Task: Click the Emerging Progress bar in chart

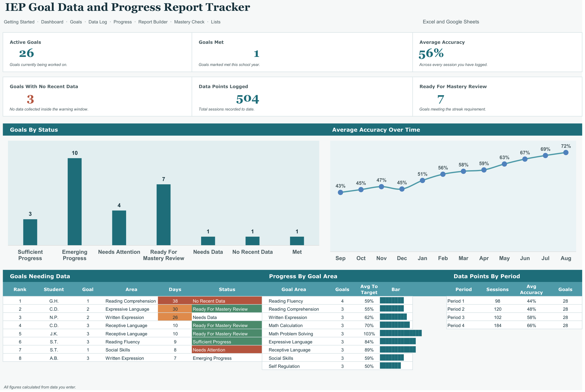Action: coord(75,202)
